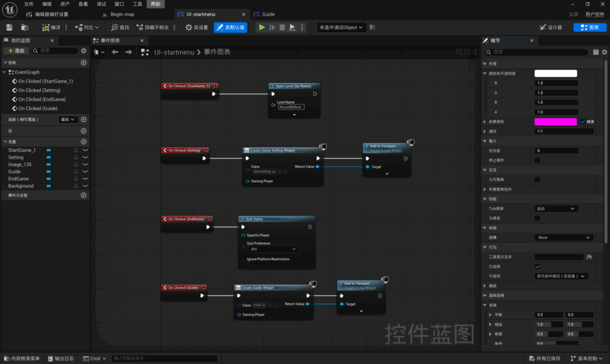Screen dimensions: 610x364
Task: Click the Class Defaults (类默认值) button
Action: [231, 27]
